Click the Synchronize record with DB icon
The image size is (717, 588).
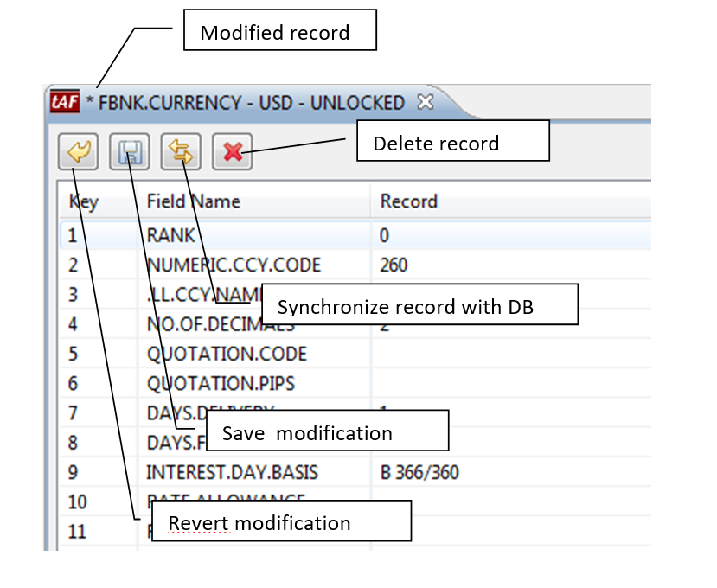182,152
